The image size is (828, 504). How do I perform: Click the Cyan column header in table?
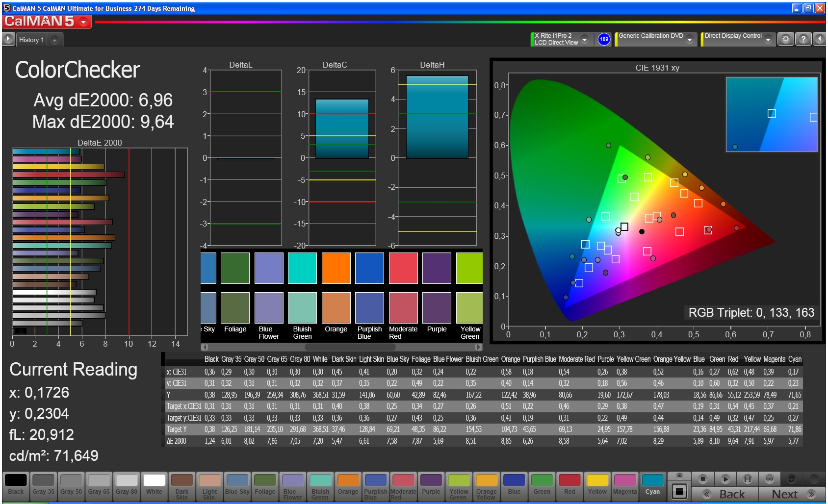[795, 359]
